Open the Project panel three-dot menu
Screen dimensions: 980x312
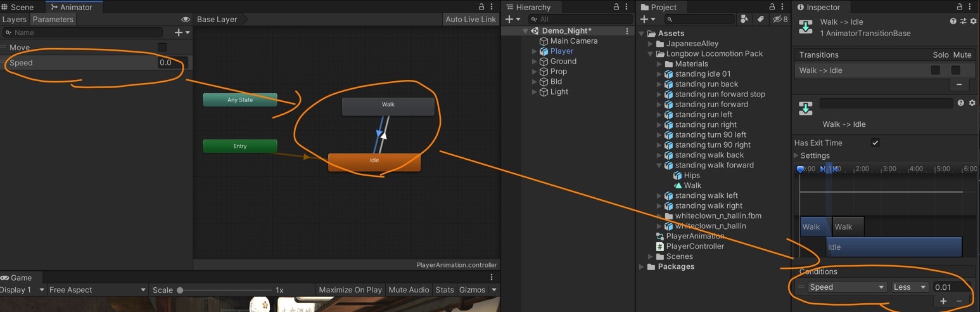pyautogui.click(x=783, y=7)
